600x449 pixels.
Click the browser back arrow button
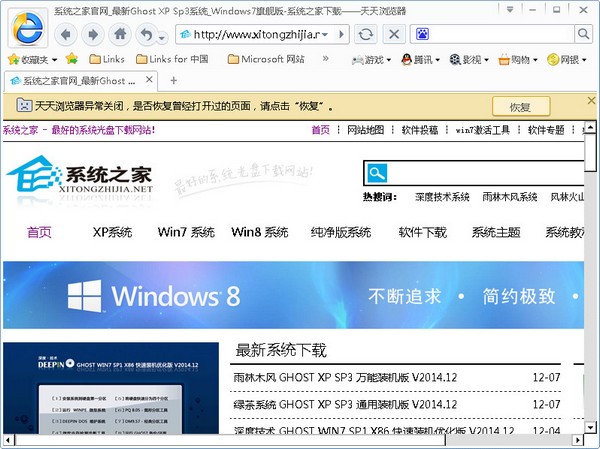[67, 34]
